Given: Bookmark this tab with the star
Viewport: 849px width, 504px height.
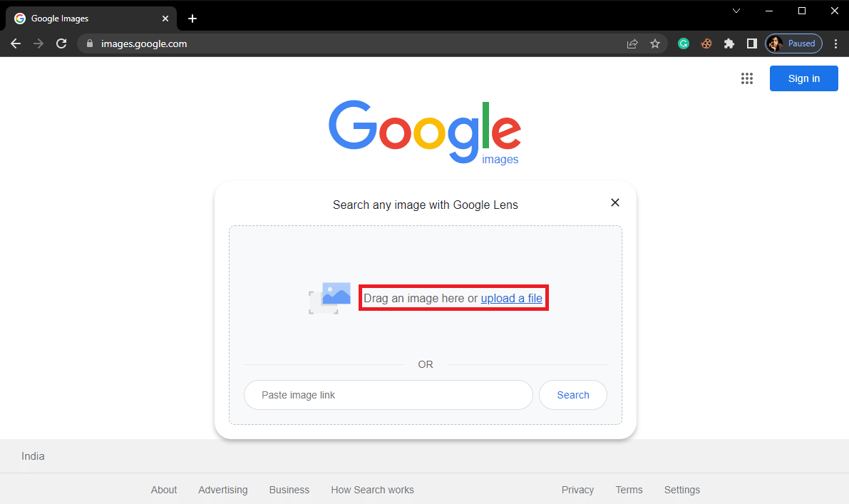Looking at the screenshot, I should coord(655,44).
